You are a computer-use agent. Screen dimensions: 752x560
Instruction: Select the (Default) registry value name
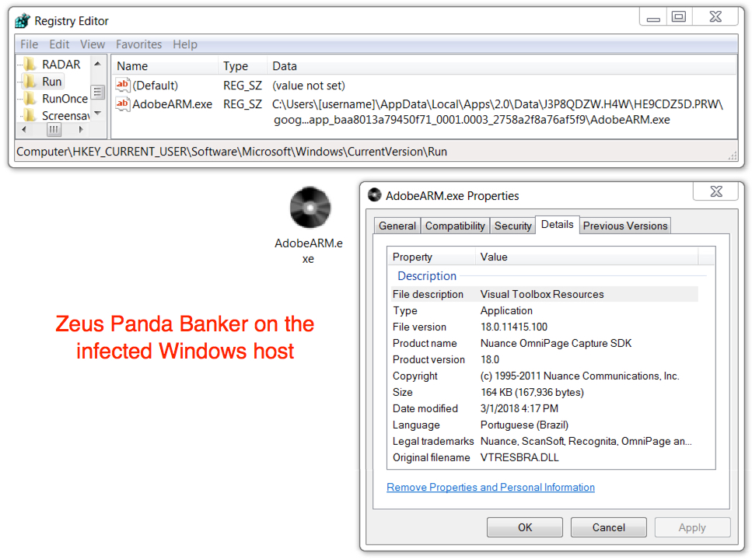click(x=156, y=86)
